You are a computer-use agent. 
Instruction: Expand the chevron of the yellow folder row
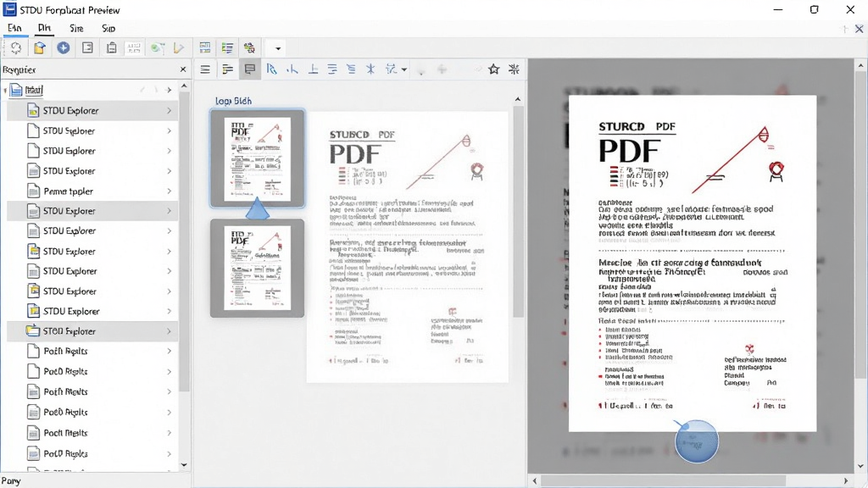point(169,331)
